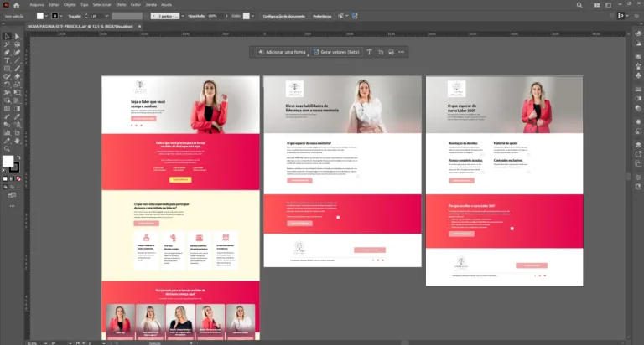This screenshot has height=345, width=644.
Task: Select the Lasso tool
Action: (18, 44)
